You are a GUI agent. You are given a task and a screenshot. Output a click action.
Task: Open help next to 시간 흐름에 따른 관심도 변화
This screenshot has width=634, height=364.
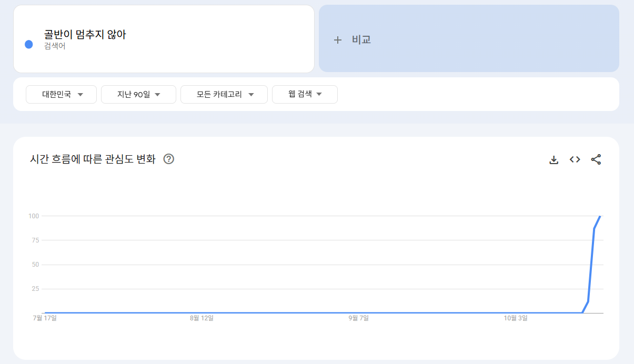(168, 159)
